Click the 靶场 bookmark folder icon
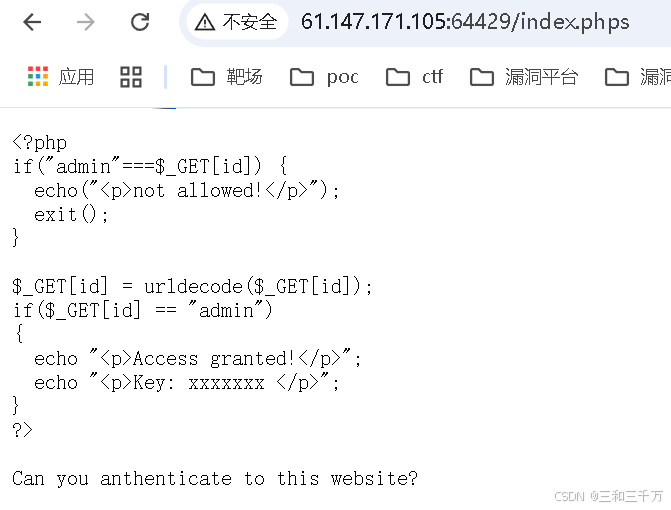Screen dimensions: 671x510 (x=202, y=77)
